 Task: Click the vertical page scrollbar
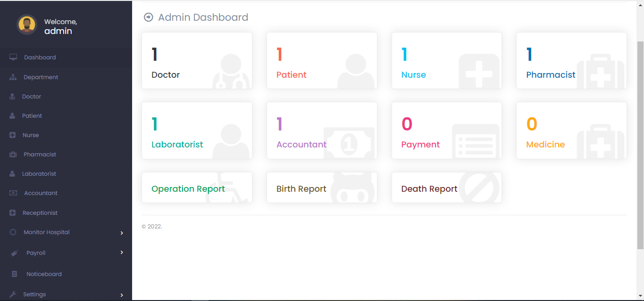(x=640, y=141)
